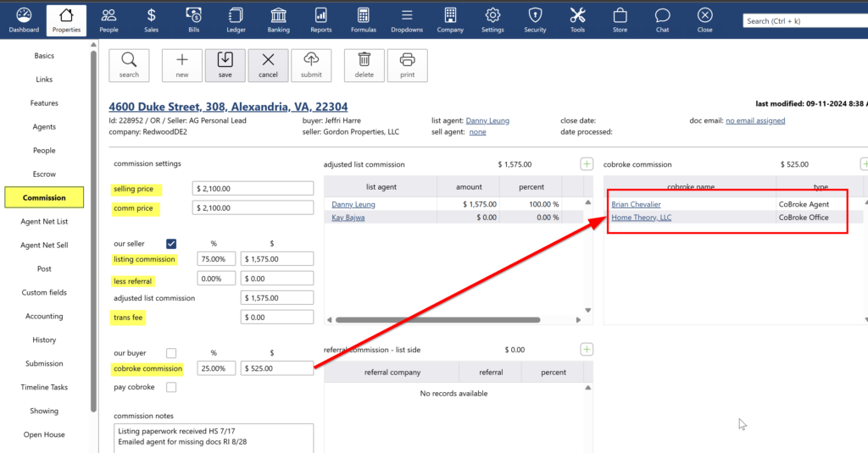Image resolution: width=868 pixels, height=453 pixels.
Task: Open the Agents sidebar page
Action: pyautogui.click(x=44, y=127)
